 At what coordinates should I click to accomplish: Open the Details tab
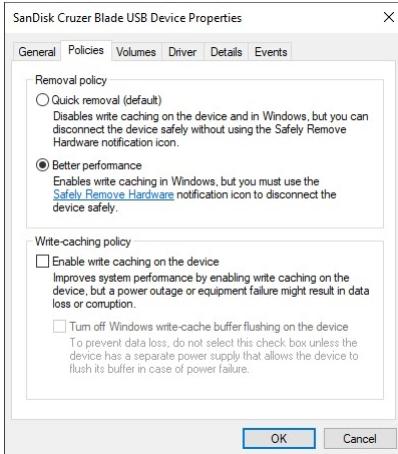226,52
